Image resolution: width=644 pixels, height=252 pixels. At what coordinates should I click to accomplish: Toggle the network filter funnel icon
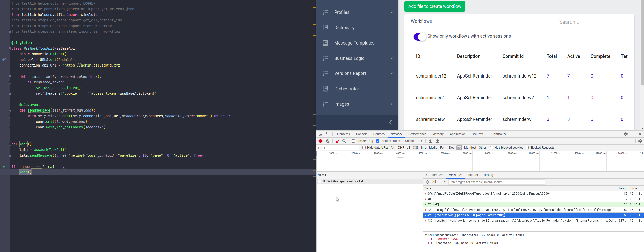click(337, 141)
